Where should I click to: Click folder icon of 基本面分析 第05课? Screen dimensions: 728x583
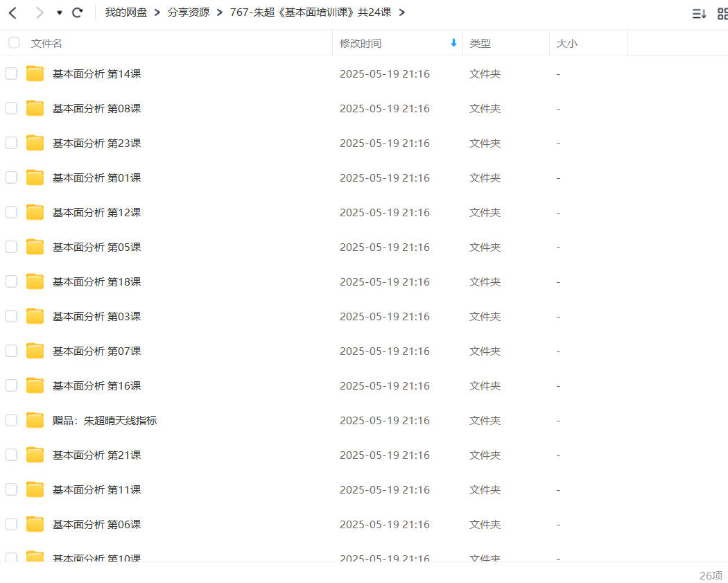pos(35,247)
